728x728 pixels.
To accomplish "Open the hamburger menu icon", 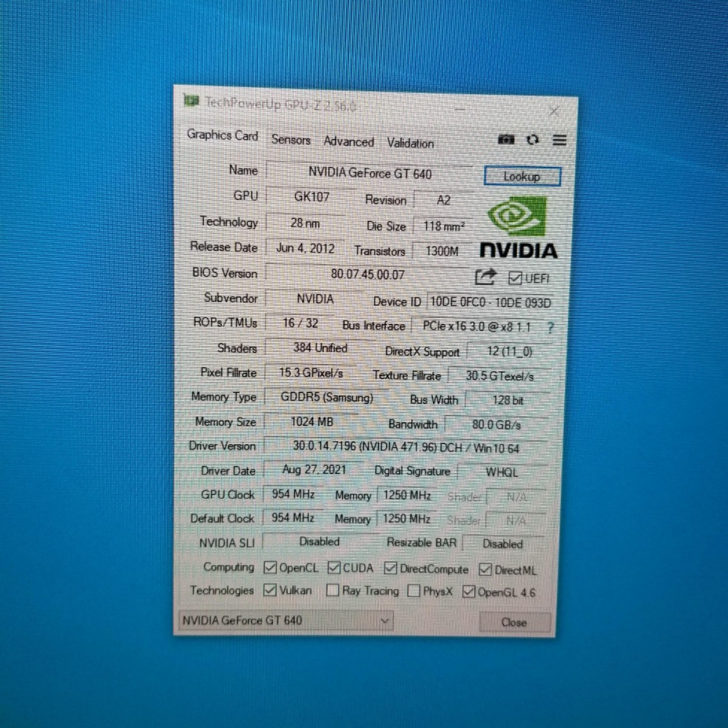I will tap(559, 140).
